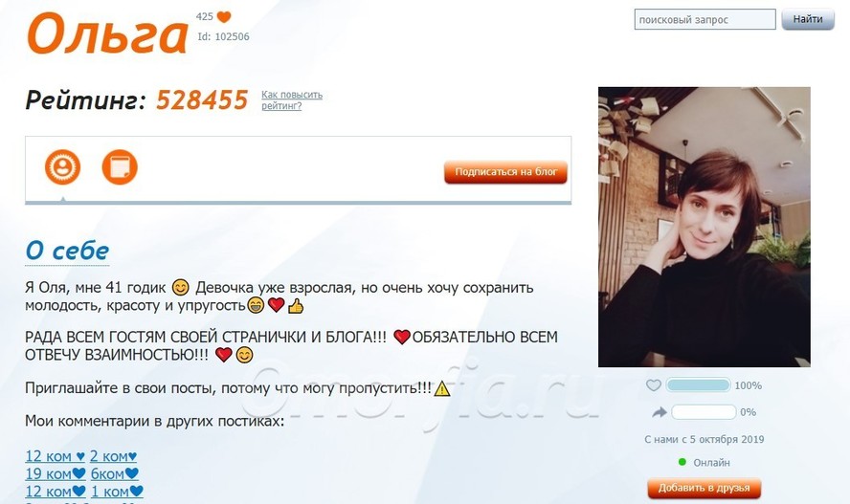The width and height of the screenshot is (850, 504).
Task: Click the Добавить в друзья button
Action: tap(705, 488)
